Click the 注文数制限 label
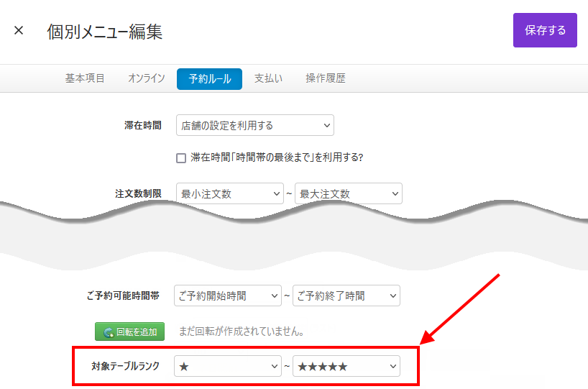The height and width of the screenshot is (389, 588). (x=138, y=193)
